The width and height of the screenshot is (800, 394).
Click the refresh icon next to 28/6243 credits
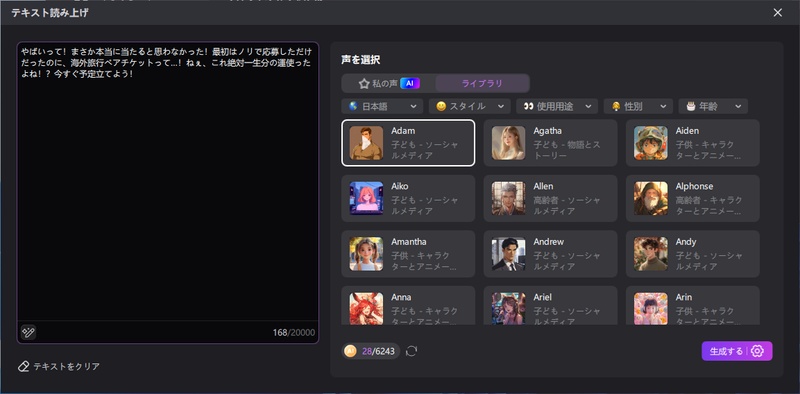coord(411,351)
